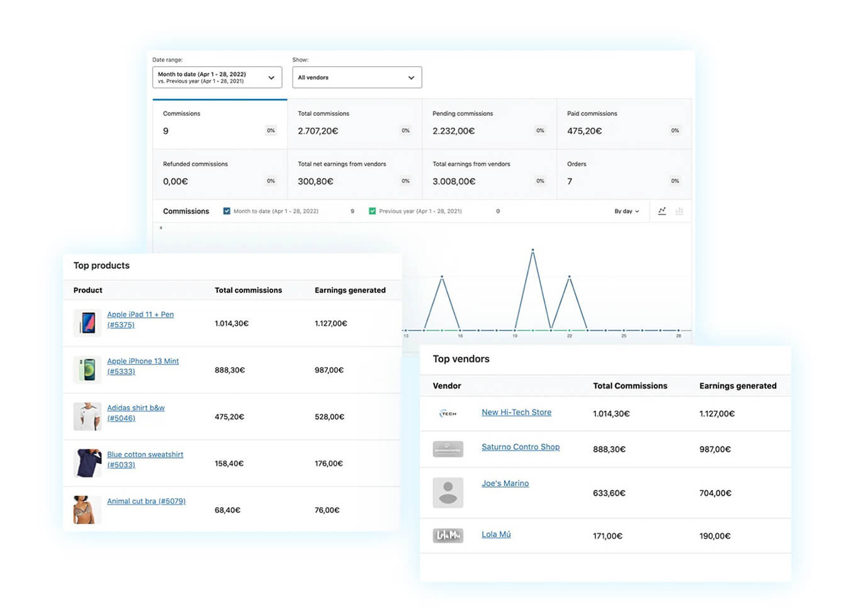Select the Pending commissions tile

[489, 124]
